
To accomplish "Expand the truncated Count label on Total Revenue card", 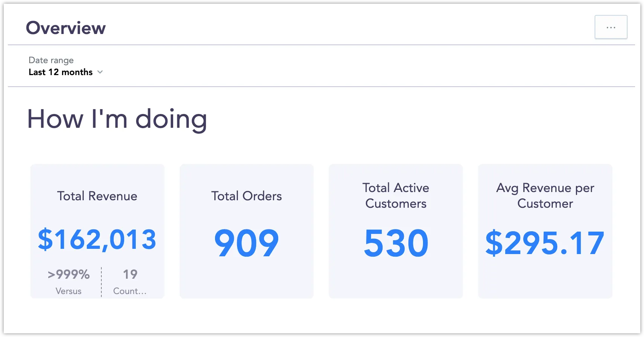I will point(130,291).
